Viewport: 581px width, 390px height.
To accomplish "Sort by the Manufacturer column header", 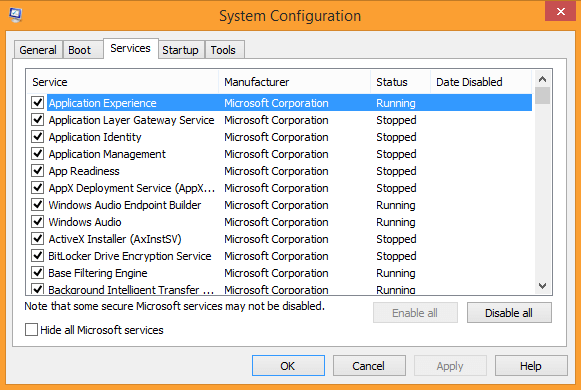I will 295,82.
